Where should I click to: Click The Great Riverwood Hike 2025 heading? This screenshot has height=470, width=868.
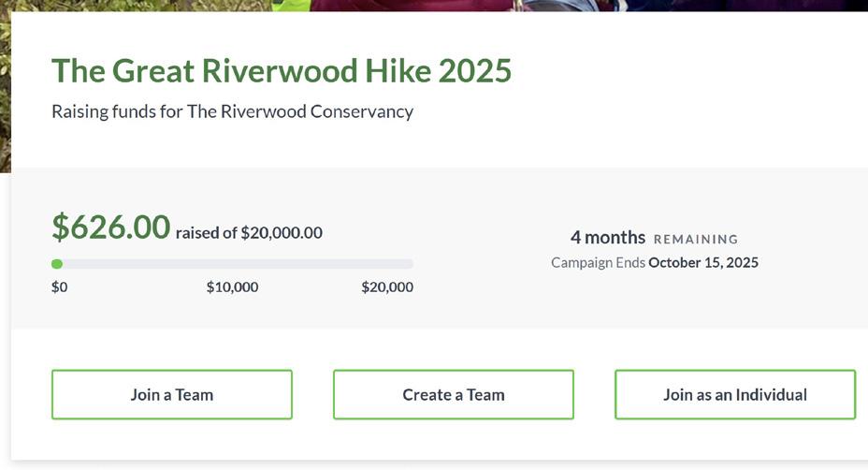282,71
